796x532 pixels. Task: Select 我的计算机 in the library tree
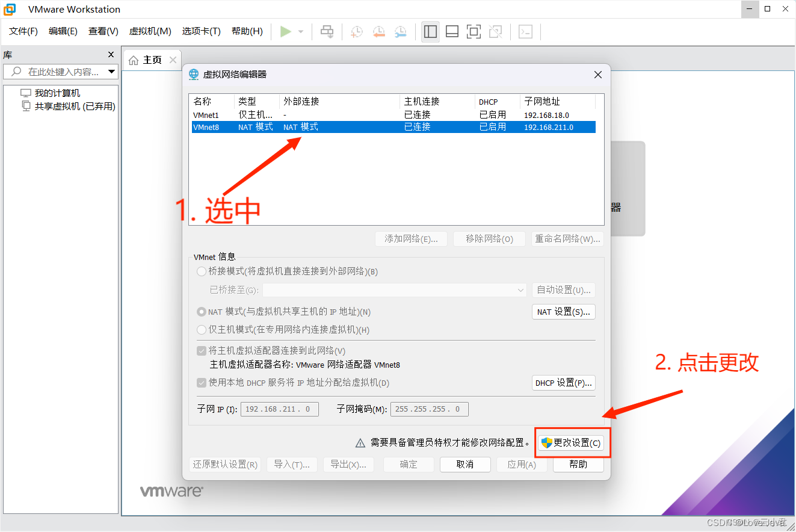[x=57, y=93]
